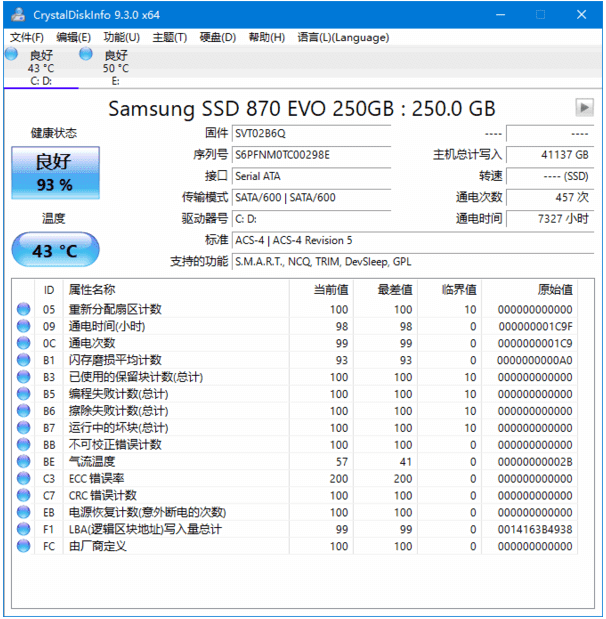Click status orb for attribute 05 row
Screen dimensions: 606x619
point(23,309)
